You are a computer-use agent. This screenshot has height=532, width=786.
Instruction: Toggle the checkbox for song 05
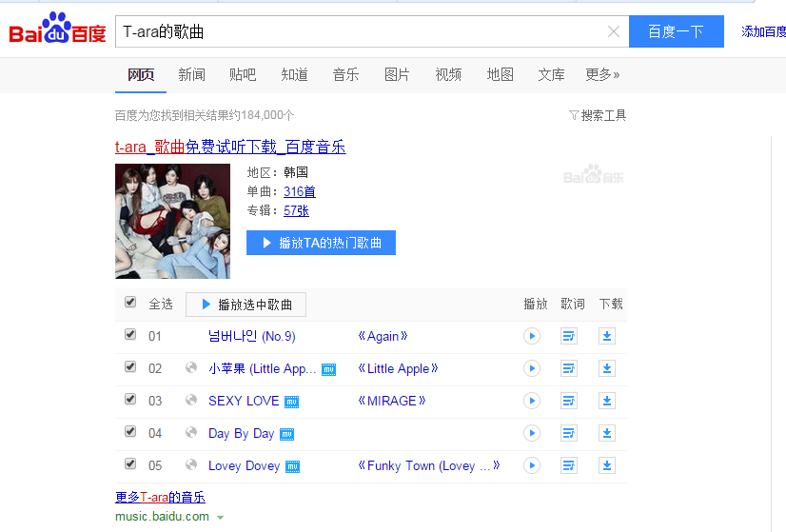130,463
